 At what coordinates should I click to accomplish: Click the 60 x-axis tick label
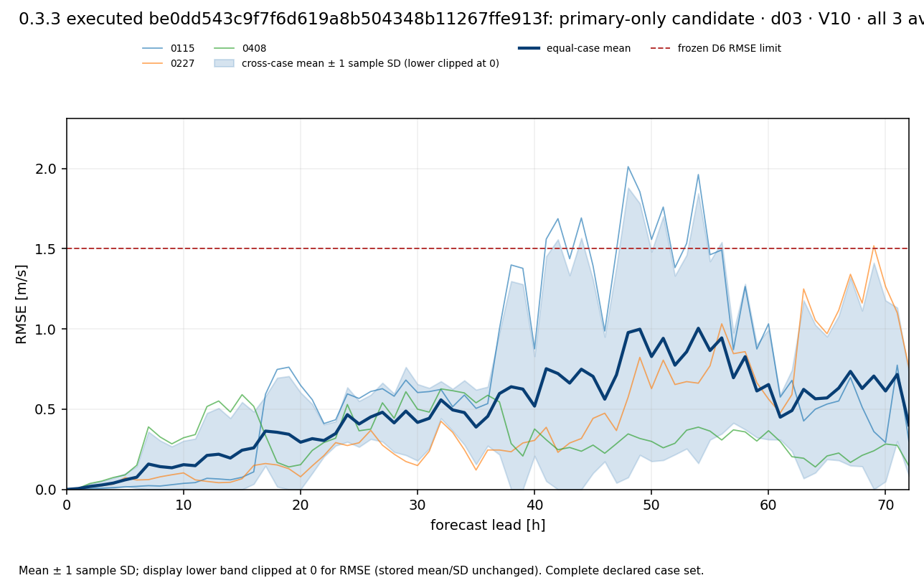click(x=768, y=505)
